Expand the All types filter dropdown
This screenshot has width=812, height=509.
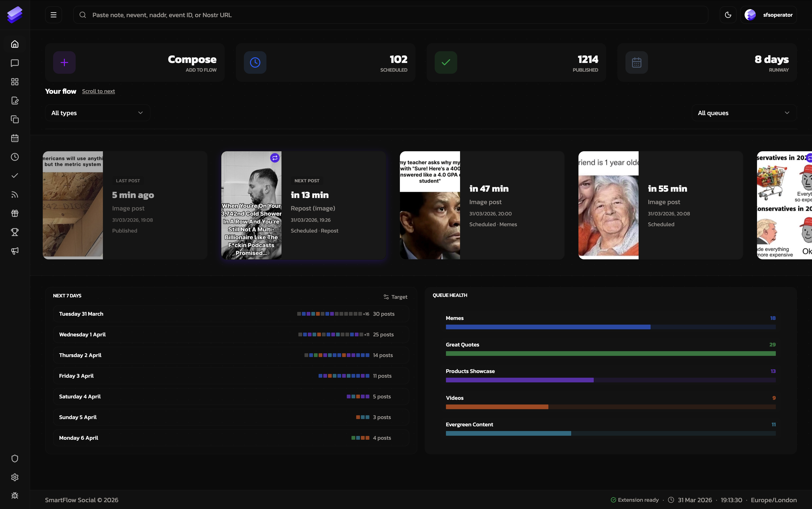(x=97, y=113)
